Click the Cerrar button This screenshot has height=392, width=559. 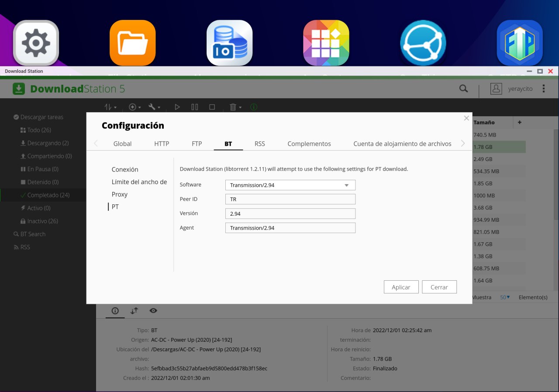439,287
